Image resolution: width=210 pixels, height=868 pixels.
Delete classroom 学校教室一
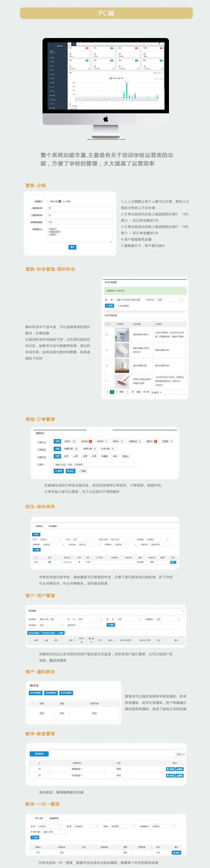point(179,776)
